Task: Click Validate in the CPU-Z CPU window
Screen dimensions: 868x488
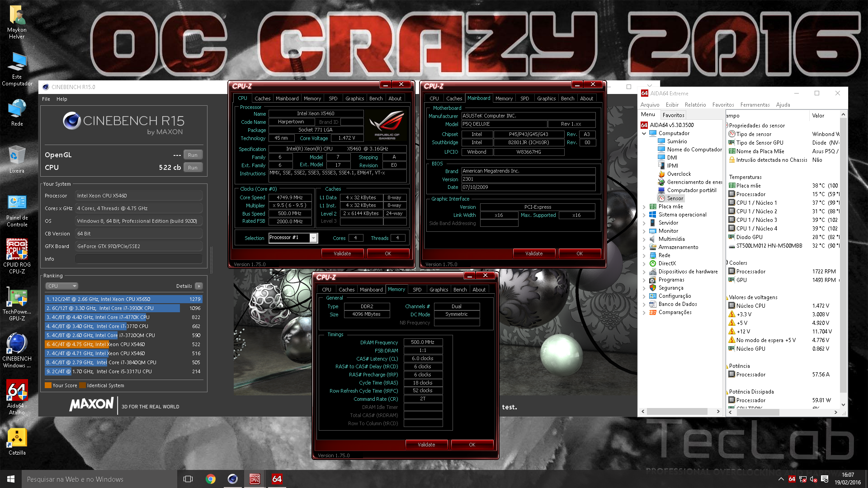Action: click(x=342, y=253)
